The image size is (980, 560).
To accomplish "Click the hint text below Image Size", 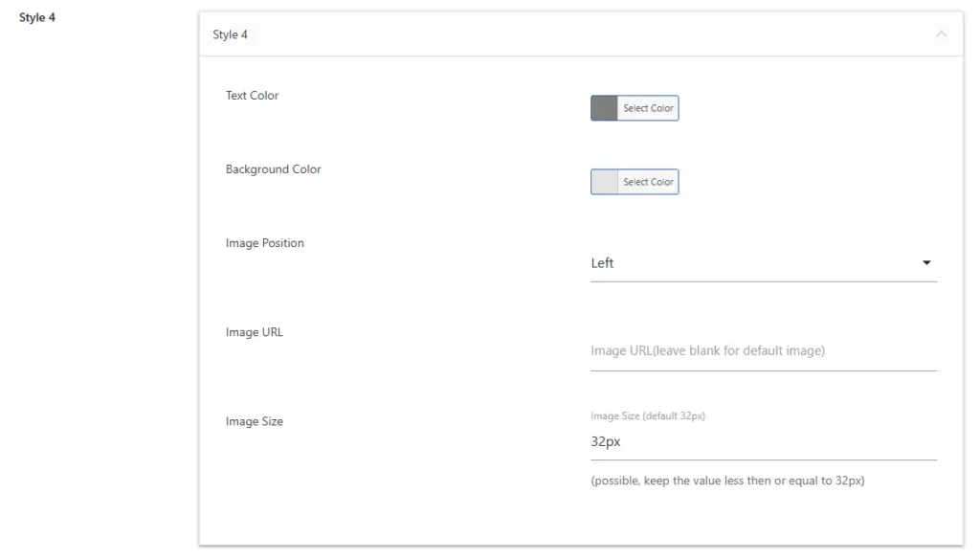I will coord(727,481).
